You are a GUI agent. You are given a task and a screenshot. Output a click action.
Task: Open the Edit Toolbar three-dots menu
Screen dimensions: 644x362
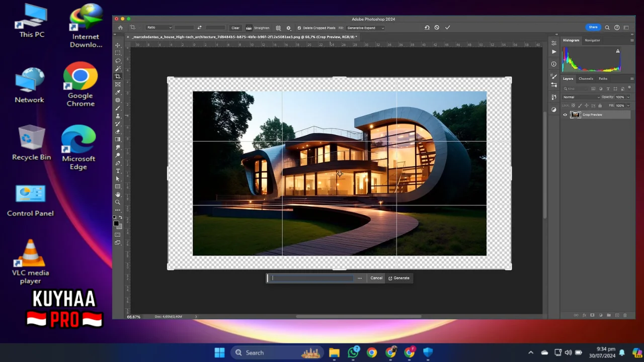pos(118,210)
